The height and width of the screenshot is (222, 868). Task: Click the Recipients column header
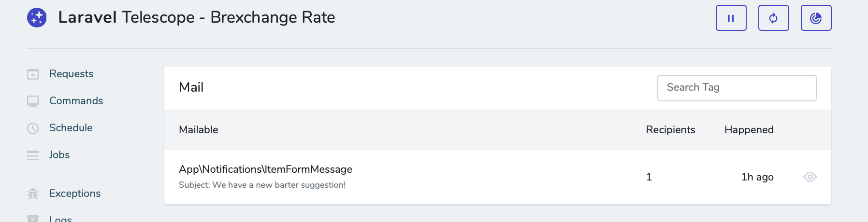click(670, 130)
